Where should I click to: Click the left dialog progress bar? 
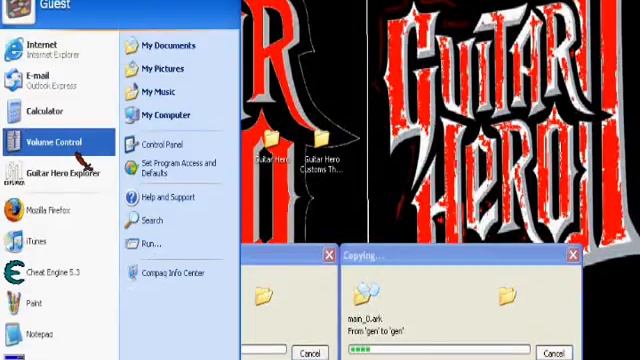point(264,349)
